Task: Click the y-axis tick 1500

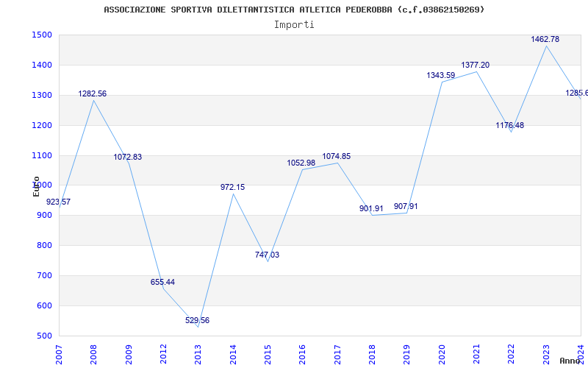Action: pos(41,35)
